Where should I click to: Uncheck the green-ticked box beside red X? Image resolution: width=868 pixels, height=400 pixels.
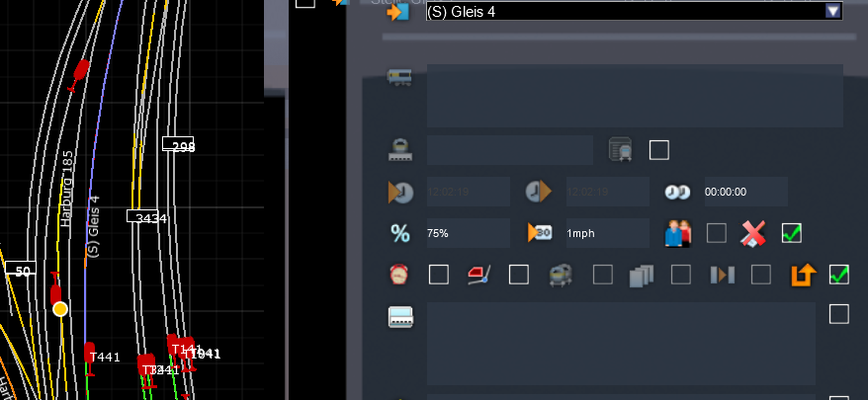pyautogui.click(x=792, y=233)
